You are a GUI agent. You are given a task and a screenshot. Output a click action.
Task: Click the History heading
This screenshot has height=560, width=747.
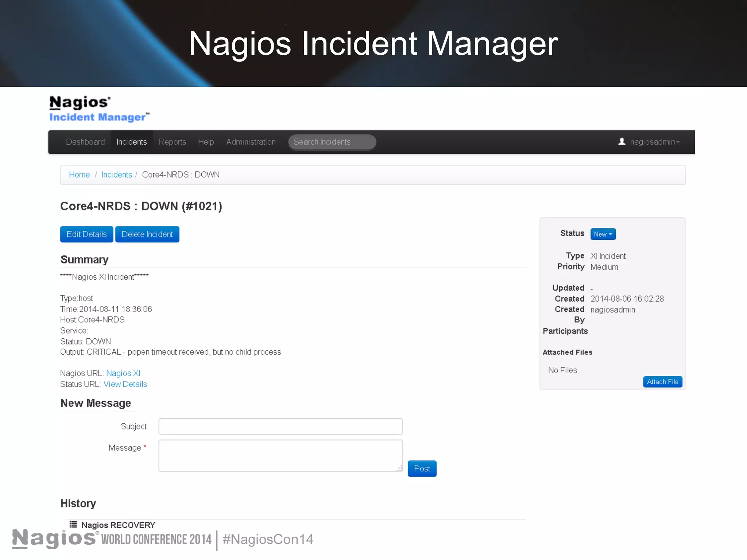click(78, 503)
